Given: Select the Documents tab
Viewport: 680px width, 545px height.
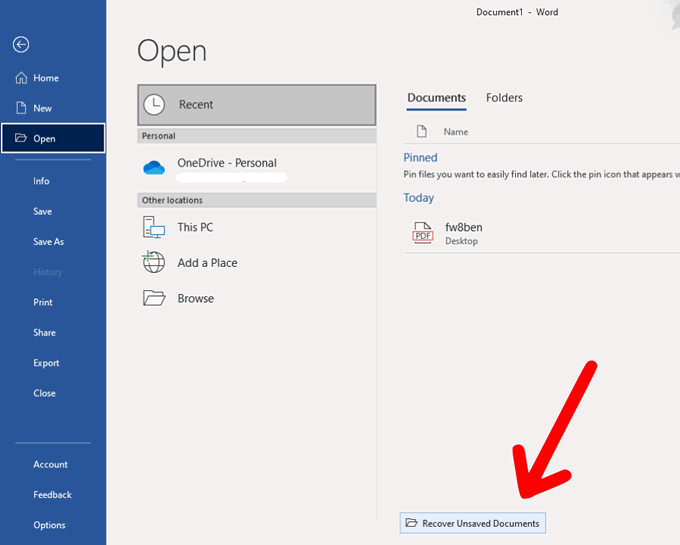Looking at the screenshot, I should (436, 98).
